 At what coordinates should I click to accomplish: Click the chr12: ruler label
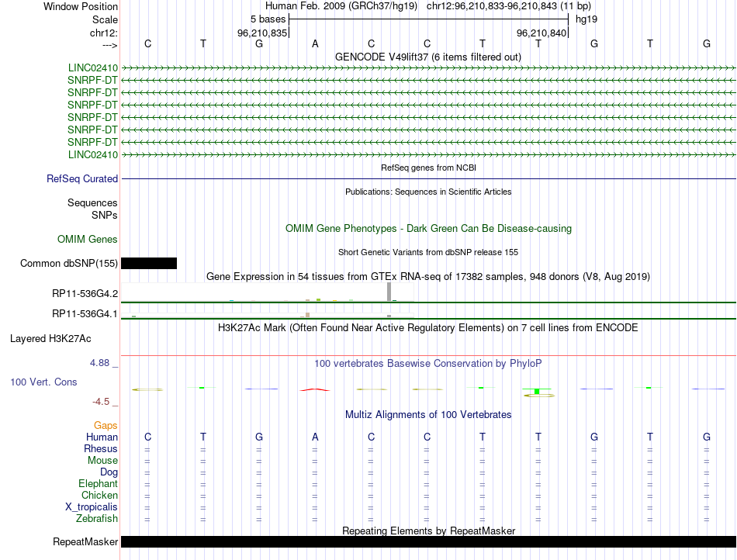tap(104, 33)
